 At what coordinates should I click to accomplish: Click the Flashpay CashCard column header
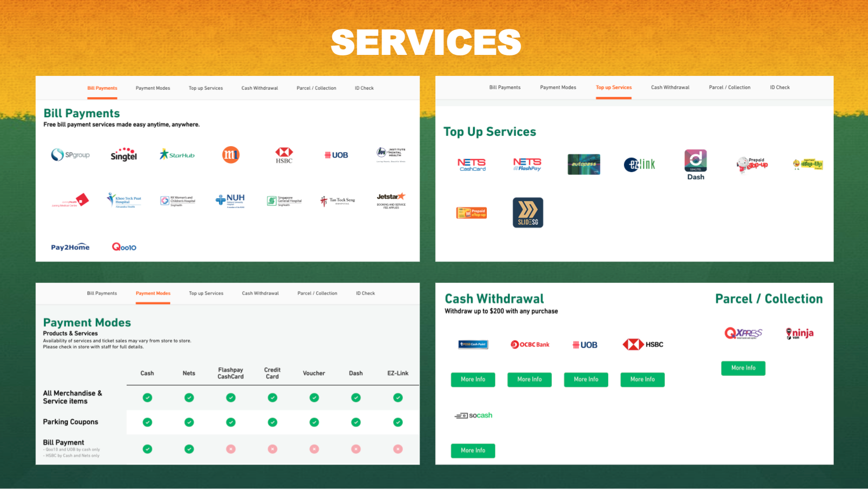230,373
